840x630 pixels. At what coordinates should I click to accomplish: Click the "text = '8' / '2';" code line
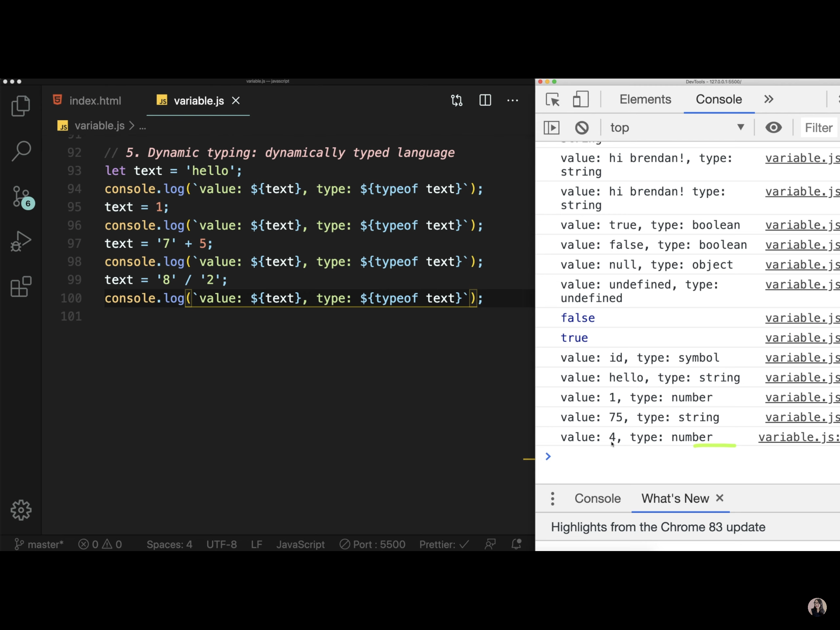pos(166,280)
